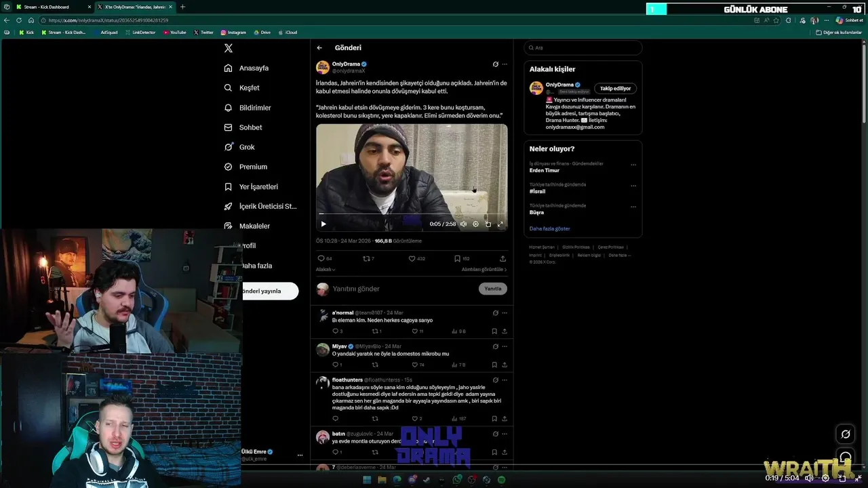The height and width of the screenshot is (488, 868).
Task: Share OnlyDrama's post
Action: click(502, 258)
